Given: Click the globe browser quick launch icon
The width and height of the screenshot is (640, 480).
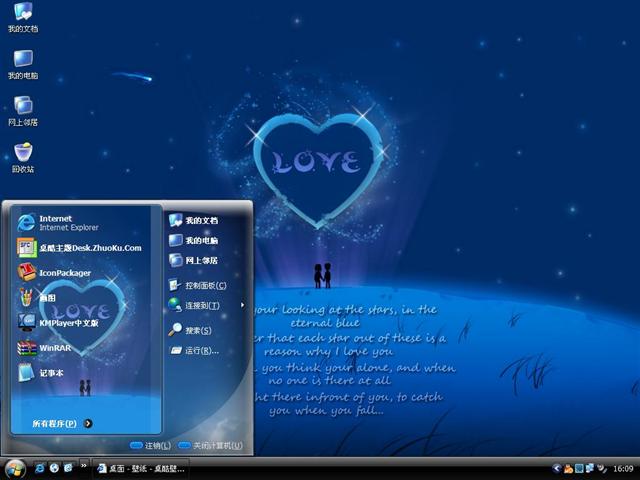Looking at the screenshot, I should (54, 468).
